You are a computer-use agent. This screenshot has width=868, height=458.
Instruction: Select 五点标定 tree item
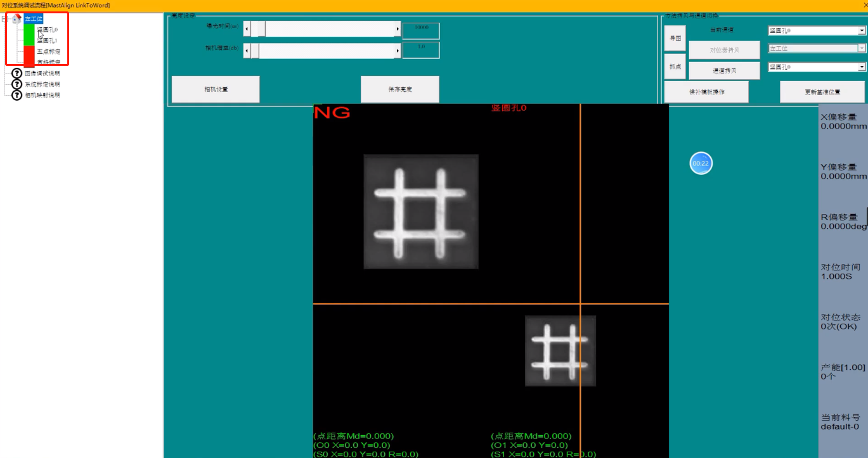click(x=48, y=51)
